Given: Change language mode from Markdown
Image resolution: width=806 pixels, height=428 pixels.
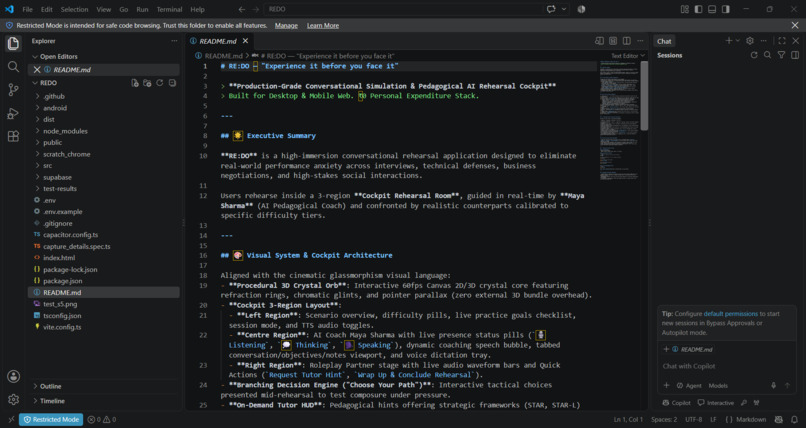Looking at the screenshot, I should 752,420.
